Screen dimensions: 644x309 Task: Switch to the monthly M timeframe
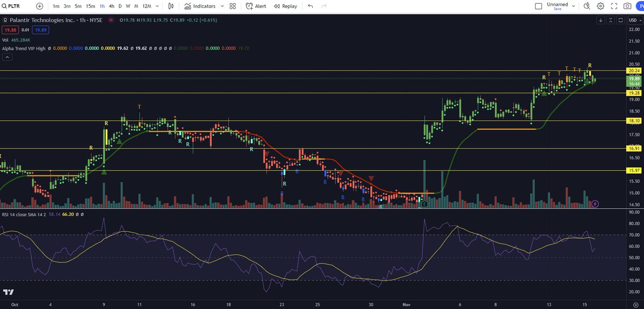tap(136, 6)
